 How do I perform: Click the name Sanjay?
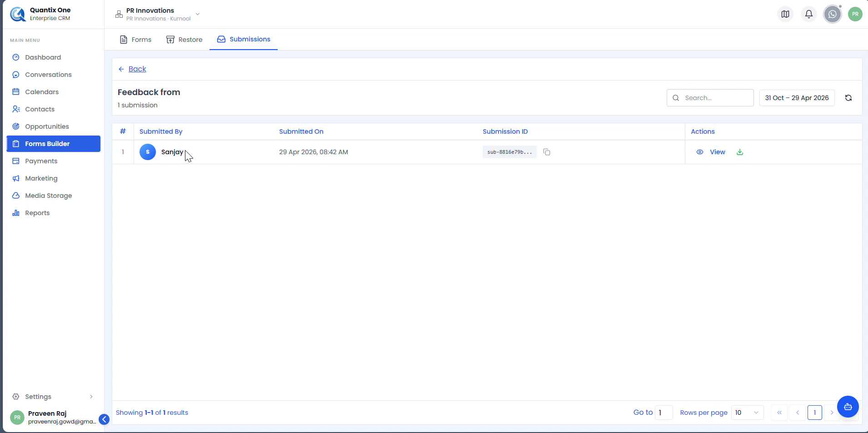(x=172, y=152)
